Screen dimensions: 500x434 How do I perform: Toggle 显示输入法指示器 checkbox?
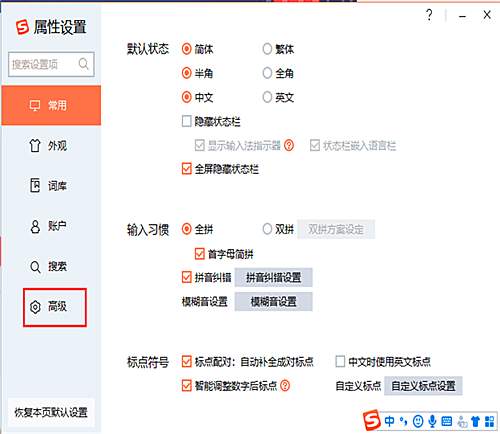click(199, 145)
